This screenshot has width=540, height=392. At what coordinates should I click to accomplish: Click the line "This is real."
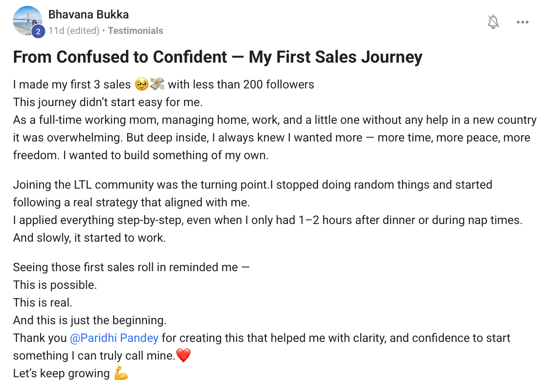click(x=43, y=302)
